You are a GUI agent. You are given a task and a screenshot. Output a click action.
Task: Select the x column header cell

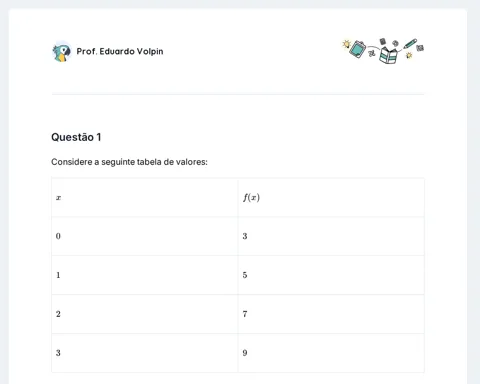145,197
